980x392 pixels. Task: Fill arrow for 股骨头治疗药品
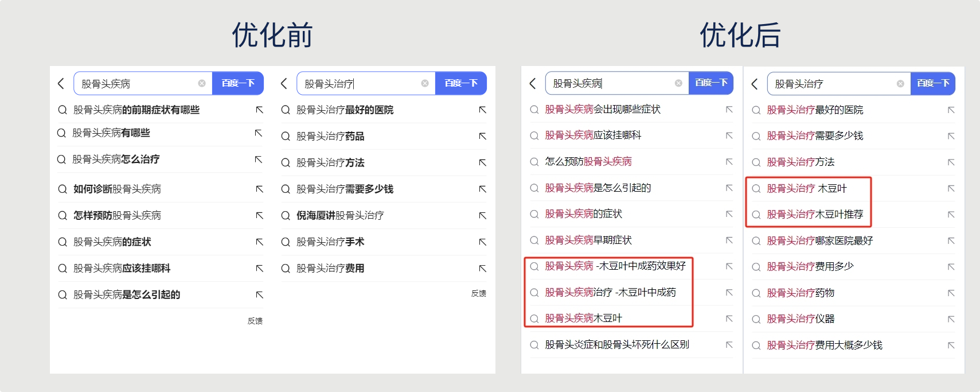tap(483, 136)
